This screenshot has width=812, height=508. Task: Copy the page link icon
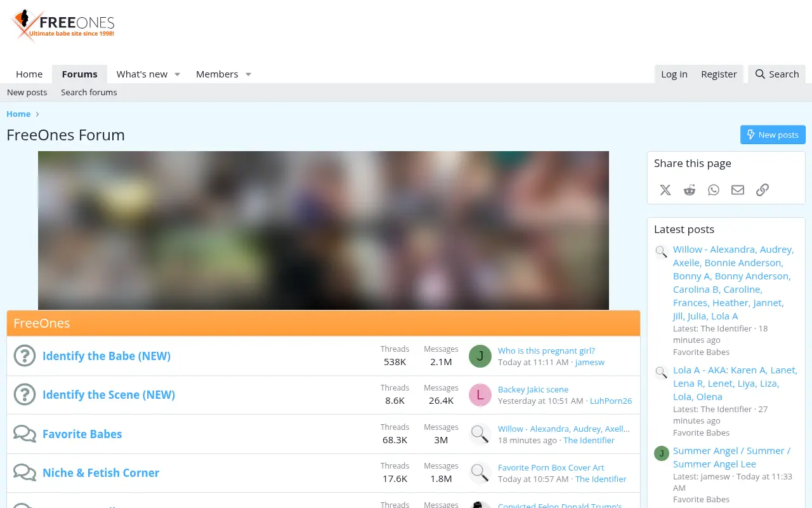(x=763, y=190)
